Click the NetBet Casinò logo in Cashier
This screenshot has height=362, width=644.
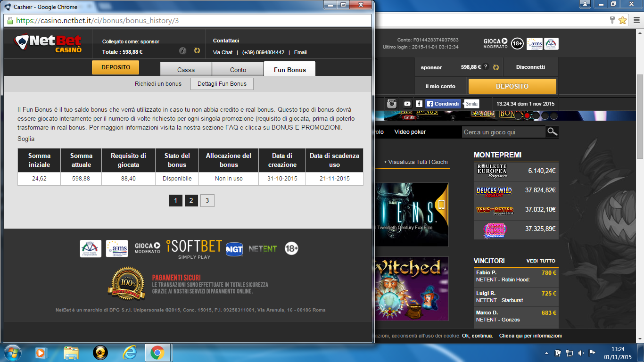point(48,43)
